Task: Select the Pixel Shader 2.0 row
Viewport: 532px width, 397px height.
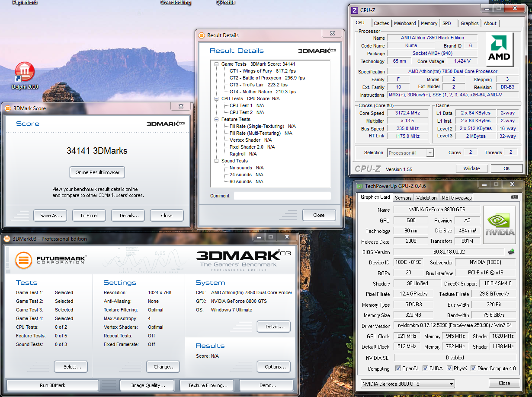Action: coord(252,147)
